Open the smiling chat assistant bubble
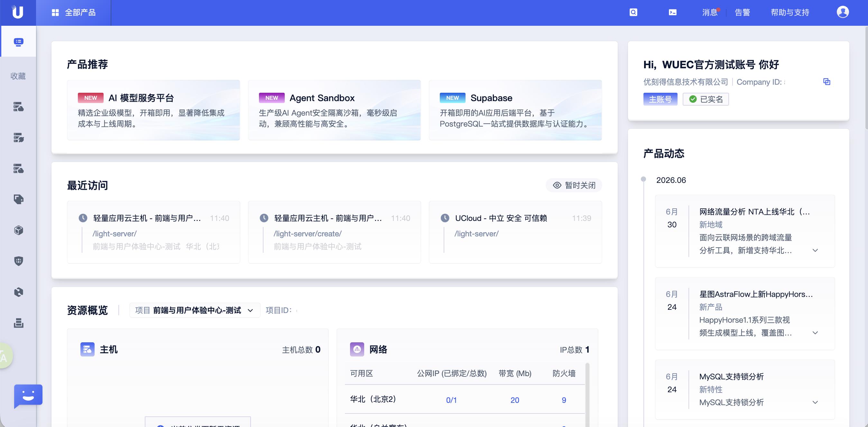 point(28,396)
